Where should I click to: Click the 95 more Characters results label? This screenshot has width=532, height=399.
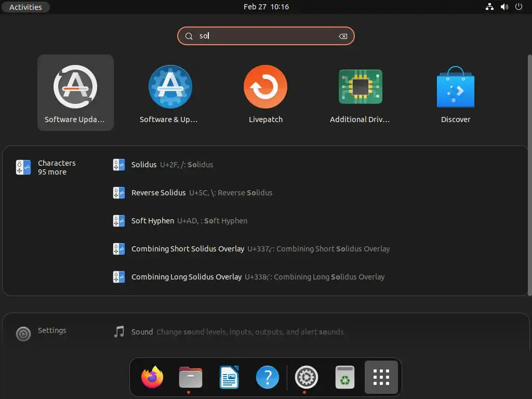pyautogui.click(x=52, y=172)
